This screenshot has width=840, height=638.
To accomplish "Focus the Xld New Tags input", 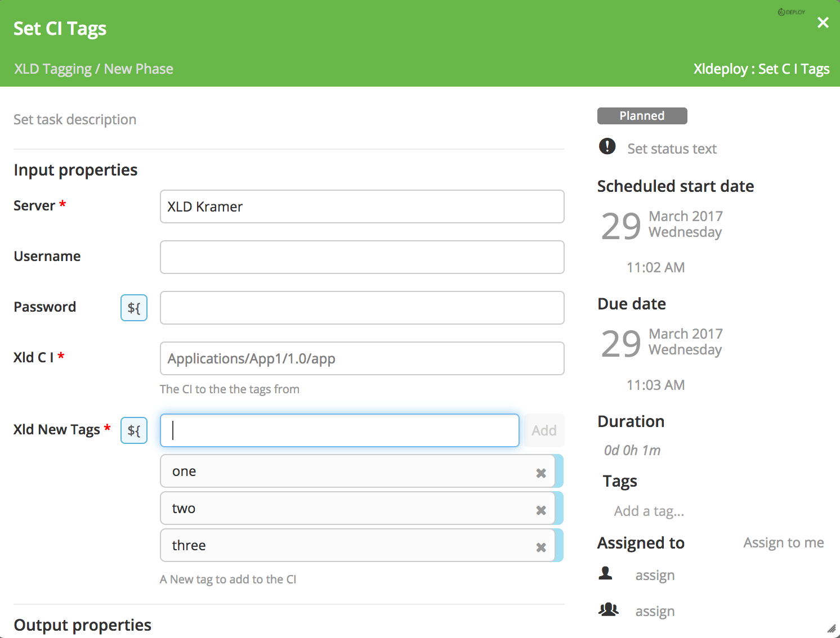I will 339,430.
